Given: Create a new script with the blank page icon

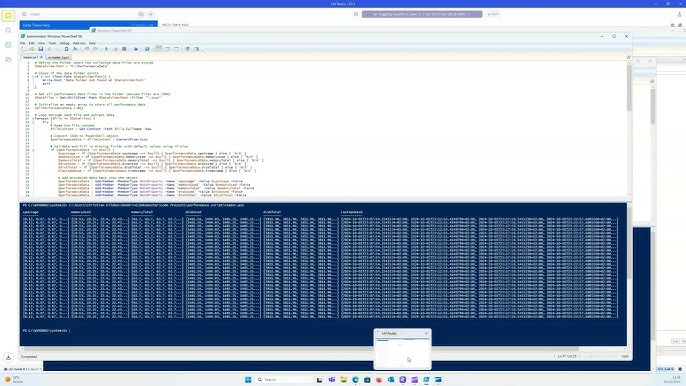Looking at the screenshot, I should pyautogui.click(x=24, y=49).
